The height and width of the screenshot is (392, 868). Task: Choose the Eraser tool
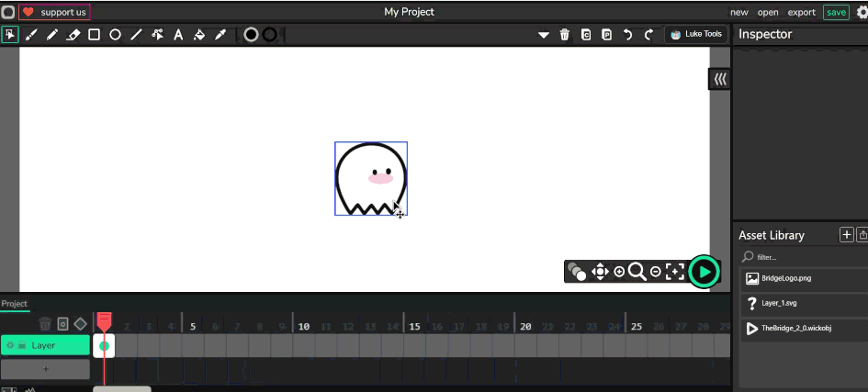point(73,35)
